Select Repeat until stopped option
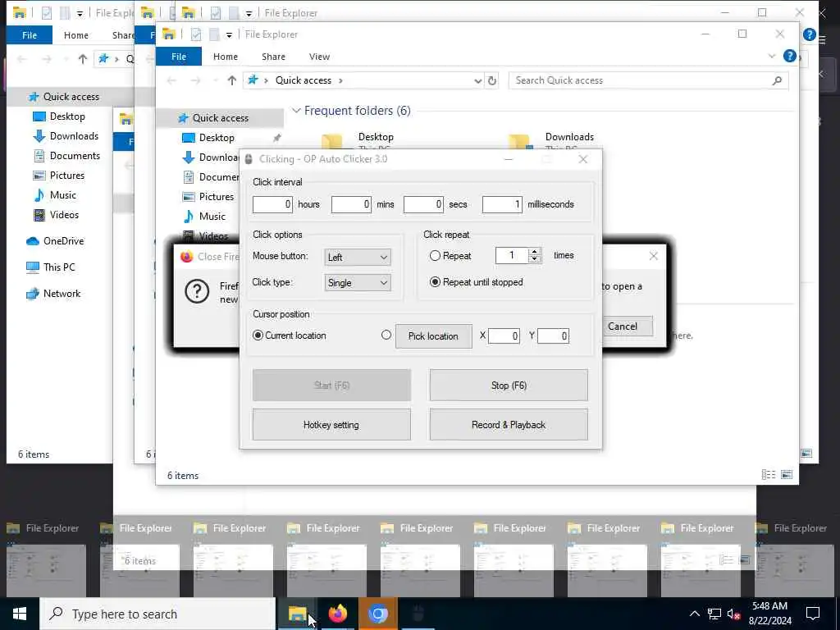The height and width of the screenshot is (630, 840). click(x=435, y=282)
